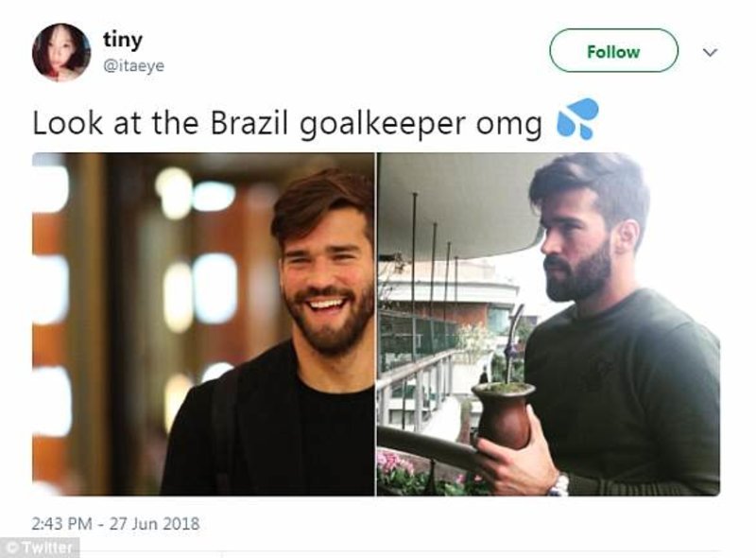Viewport: 756px width, 558px height.
Task: Click the metal straw in the gourd
Action: [x=513, y=342]
